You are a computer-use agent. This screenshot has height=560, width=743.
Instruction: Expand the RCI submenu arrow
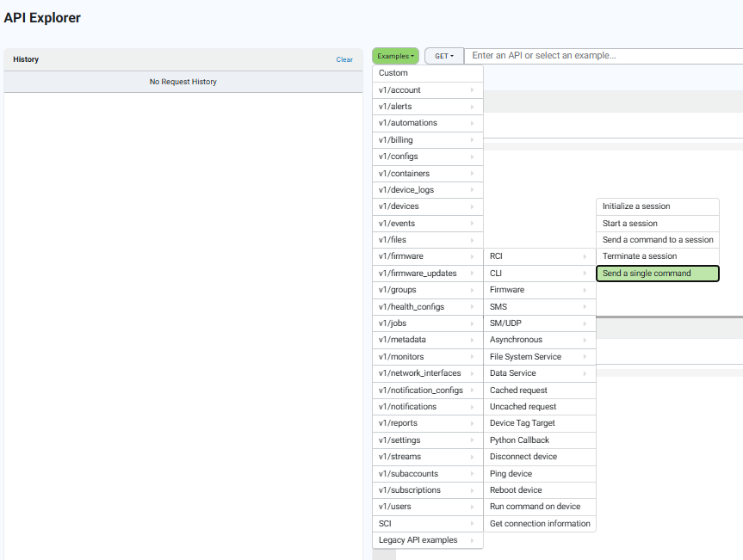pos(585,256)
